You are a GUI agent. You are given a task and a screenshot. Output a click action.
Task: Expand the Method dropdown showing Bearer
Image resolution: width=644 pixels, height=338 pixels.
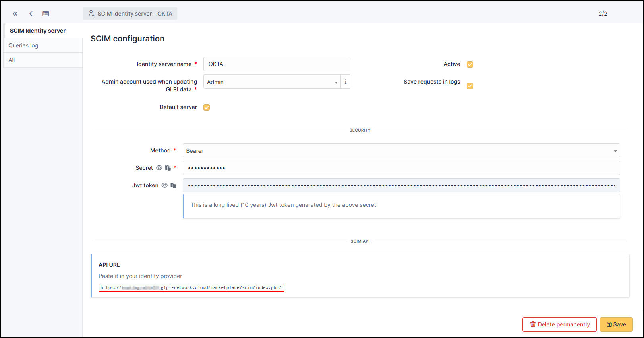point(401,151)
